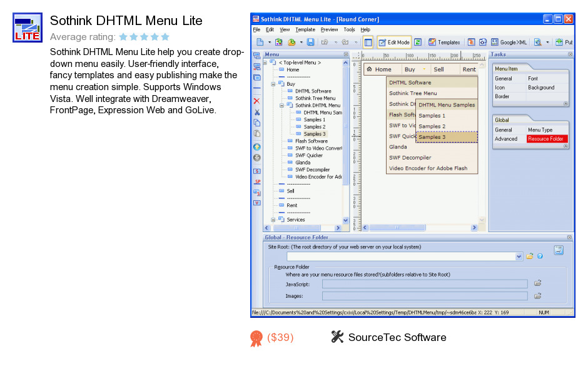Select Font under Menu Item tasks
The image size is (588, 366).
(533, 78)
